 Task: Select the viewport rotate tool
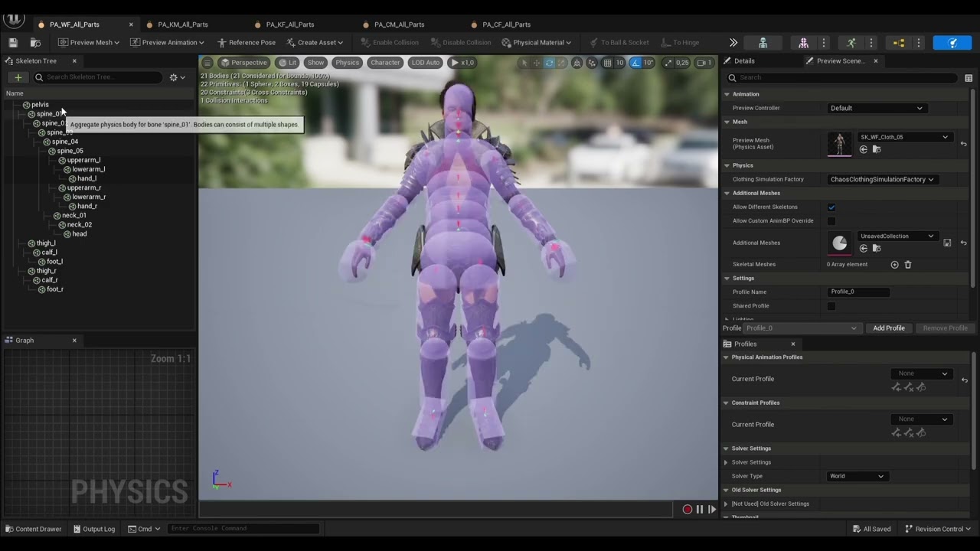click(x=549, y=63)
